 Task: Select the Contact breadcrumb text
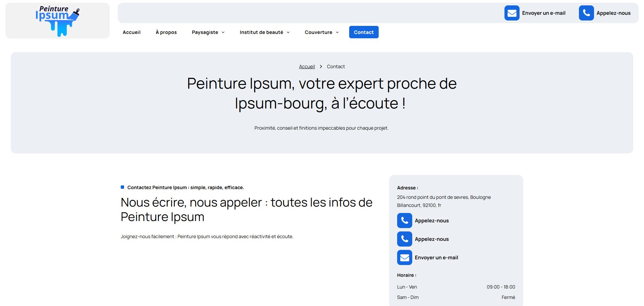(336, 67)
